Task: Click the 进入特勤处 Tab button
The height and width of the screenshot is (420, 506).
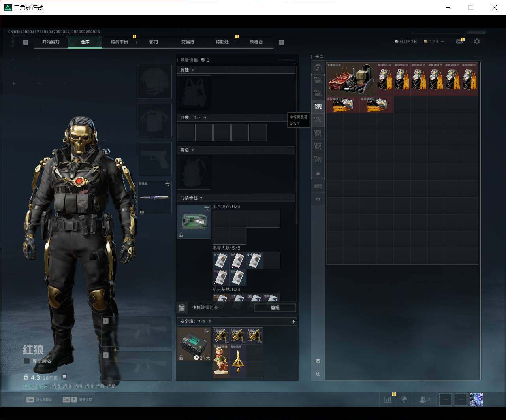Action: (x=39, y=400)
